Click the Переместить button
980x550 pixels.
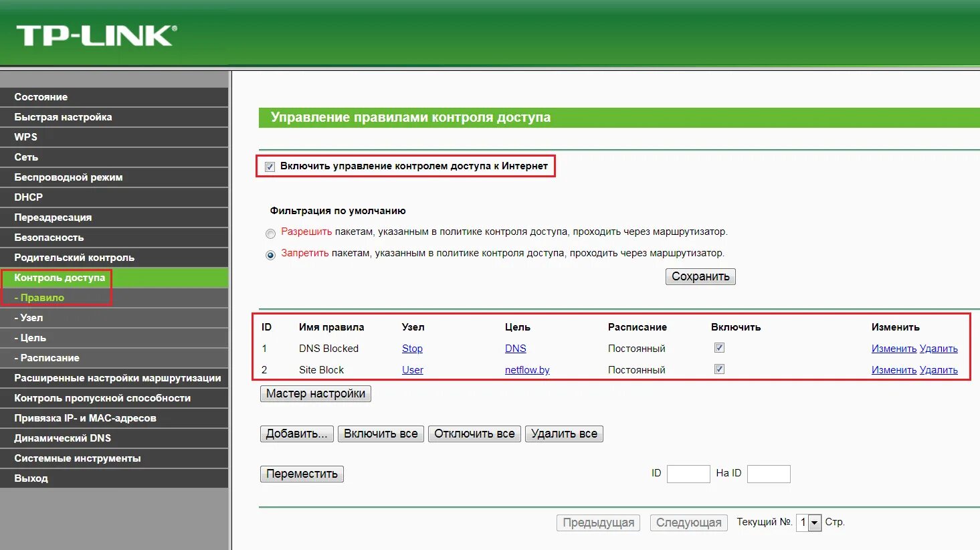coord(302,474)
